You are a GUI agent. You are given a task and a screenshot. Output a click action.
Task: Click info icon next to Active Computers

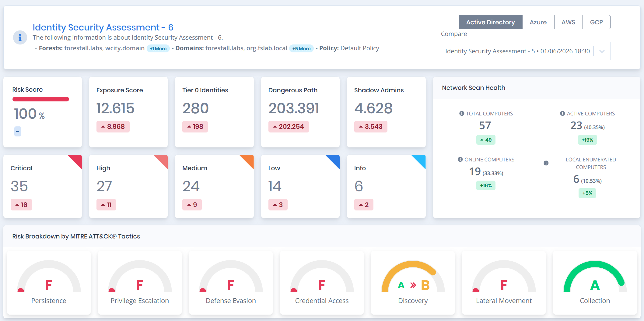coord(562,114)
